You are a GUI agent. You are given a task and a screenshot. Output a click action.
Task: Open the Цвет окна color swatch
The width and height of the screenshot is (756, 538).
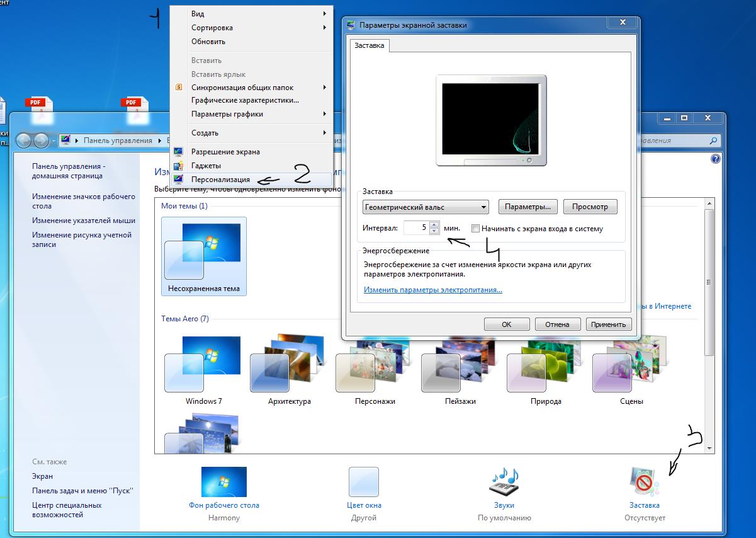pyautogui.click(x=364, y=482)
